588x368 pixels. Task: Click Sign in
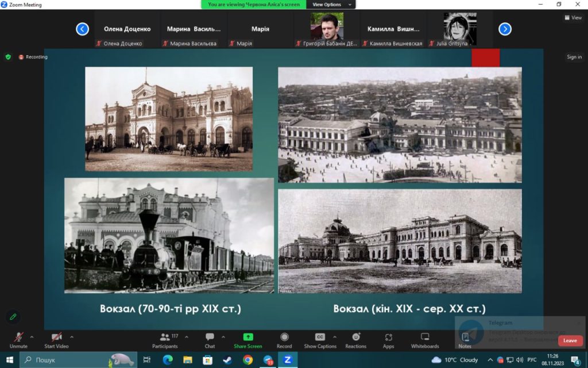(574, 57)
